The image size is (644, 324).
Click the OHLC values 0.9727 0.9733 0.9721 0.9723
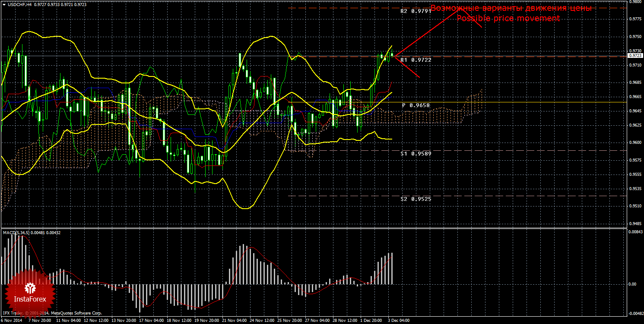coord(59,4)
